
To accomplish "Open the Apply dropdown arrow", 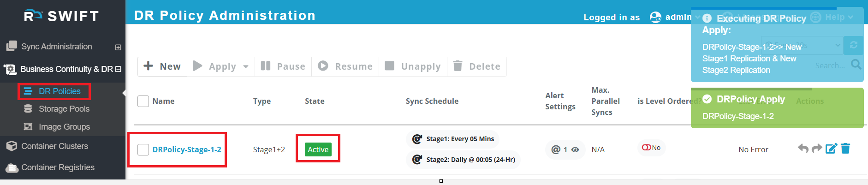I will point(246,67).
